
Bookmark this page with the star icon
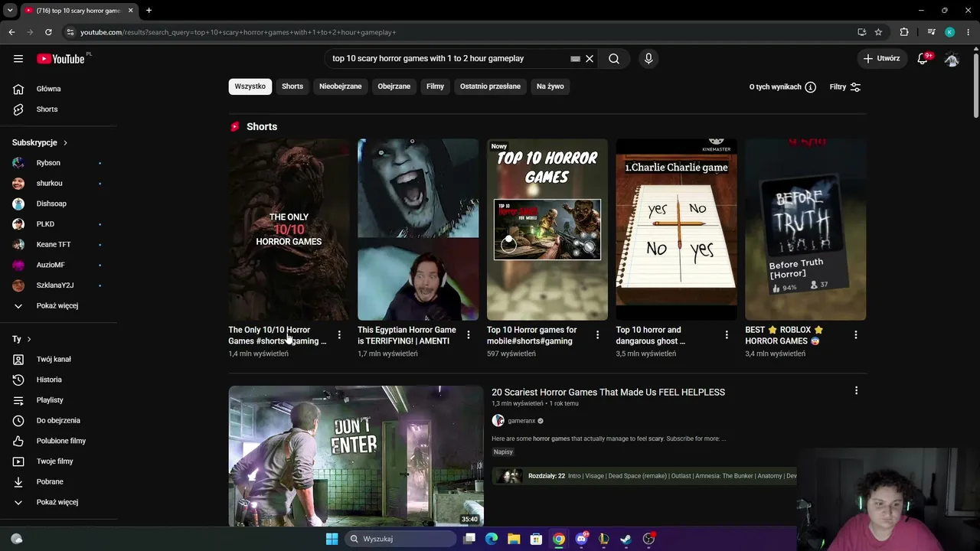(878, 32)
